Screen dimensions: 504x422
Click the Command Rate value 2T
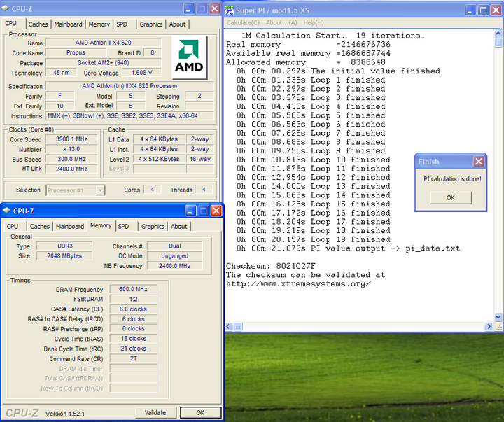[133, 358]
